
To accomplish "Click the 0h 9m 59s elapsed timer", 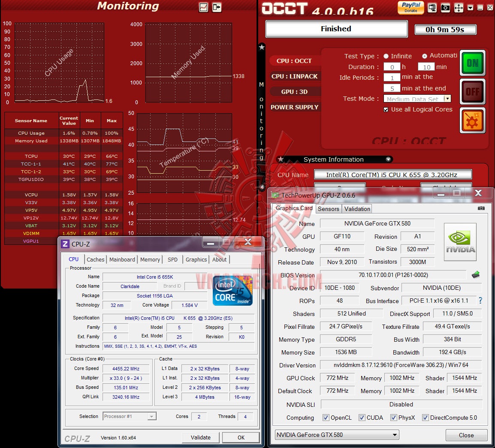I will tap(445, 29).
